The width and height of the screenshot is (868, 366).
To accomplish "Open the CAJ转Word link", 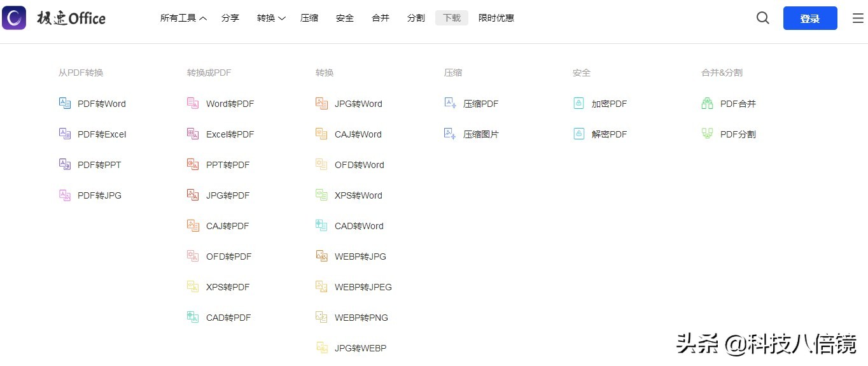I will coord(358,134).
